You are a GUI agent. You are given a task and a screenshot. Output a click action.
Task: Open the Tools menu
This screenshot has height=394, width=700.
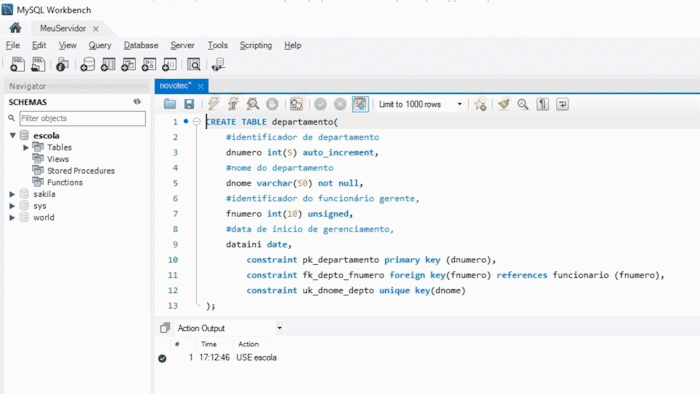(217, 45)
